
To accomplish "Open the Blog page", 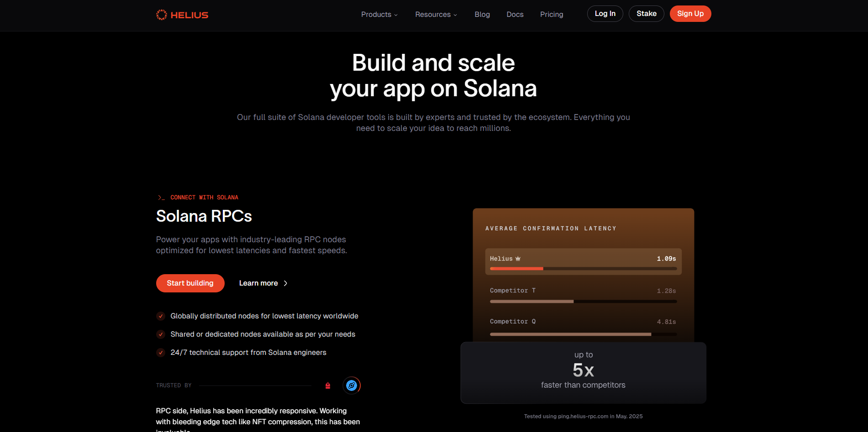I will (482, 15).
